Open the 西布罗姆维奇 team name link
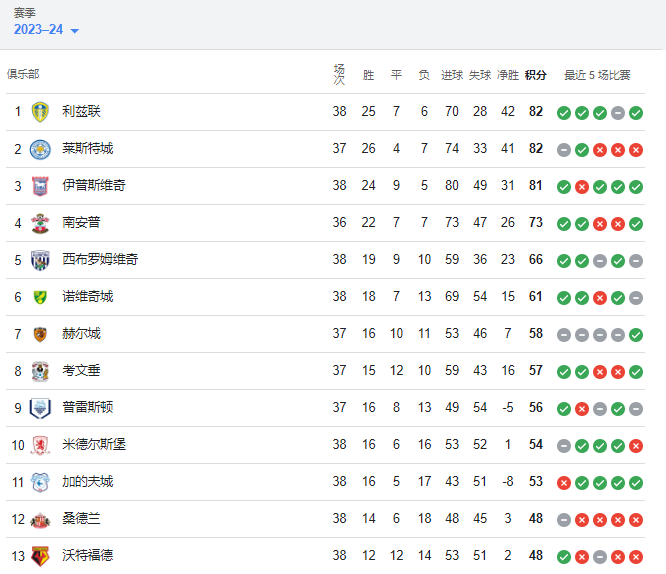Viewport: 666px width, 574px height. [100, 259]
